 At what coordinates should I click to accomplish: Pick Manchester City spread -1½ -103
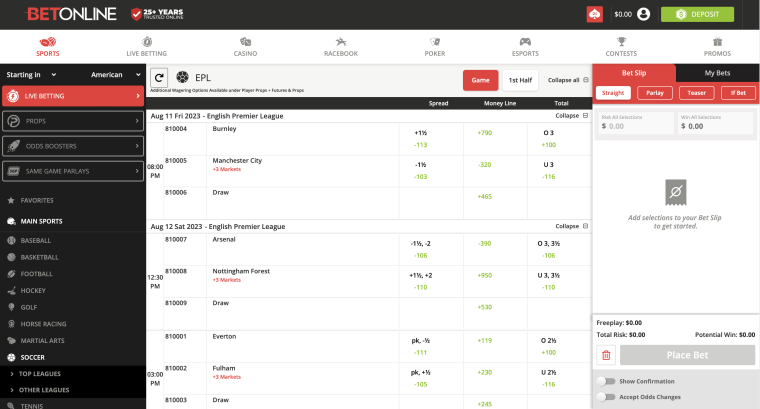(421, 171)
